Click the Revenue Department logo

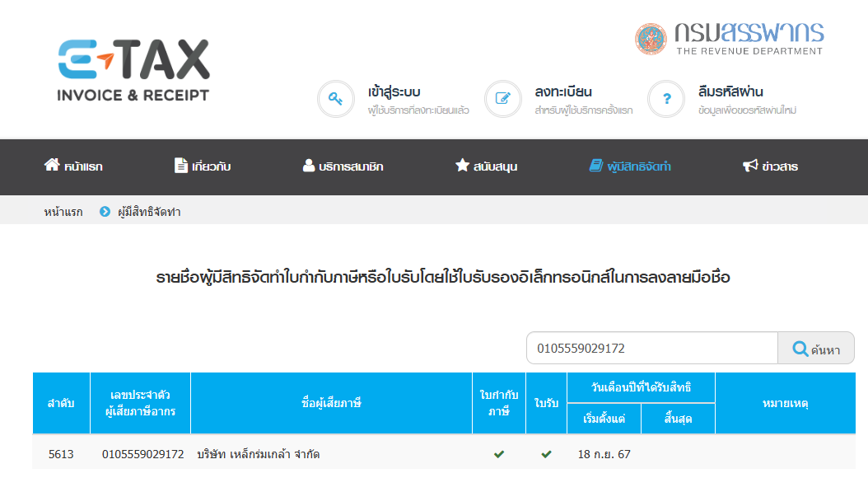[729, 38]
